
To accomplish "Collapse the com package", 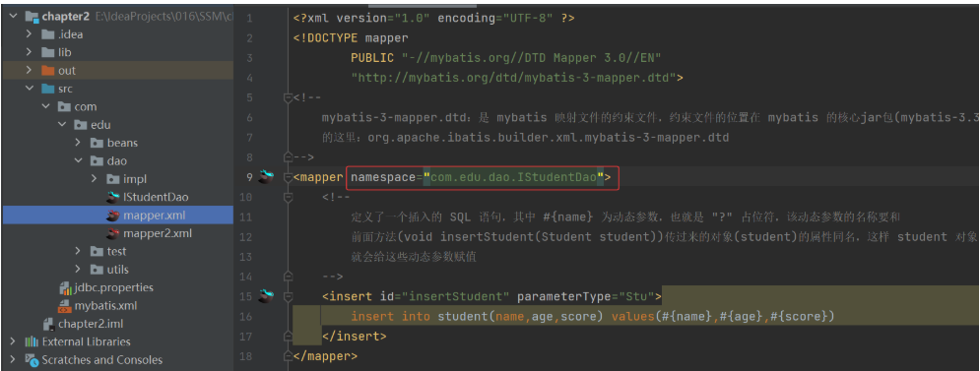I will (x=45, y=107).
